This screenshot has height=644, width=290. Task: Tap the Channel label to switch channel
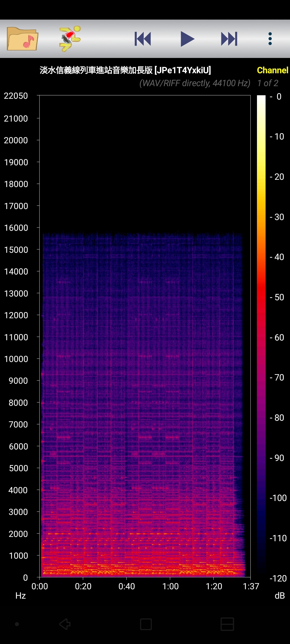273,70
